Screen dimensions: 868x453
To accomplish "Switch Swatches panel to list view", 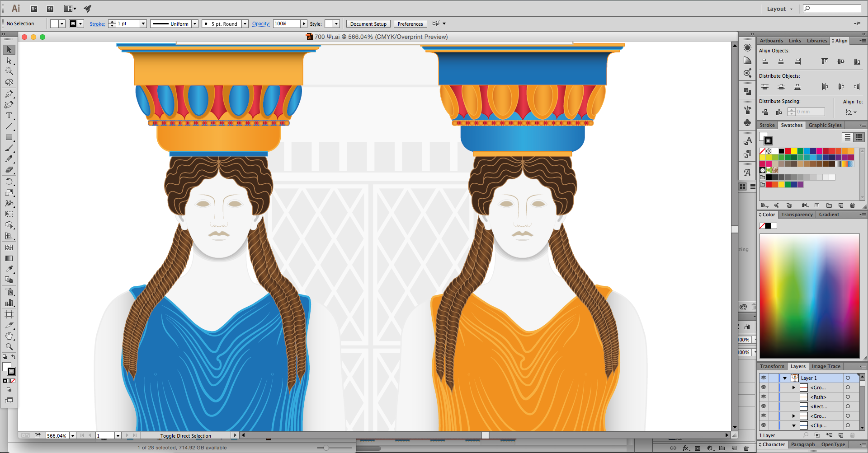I will click(848, 137).
